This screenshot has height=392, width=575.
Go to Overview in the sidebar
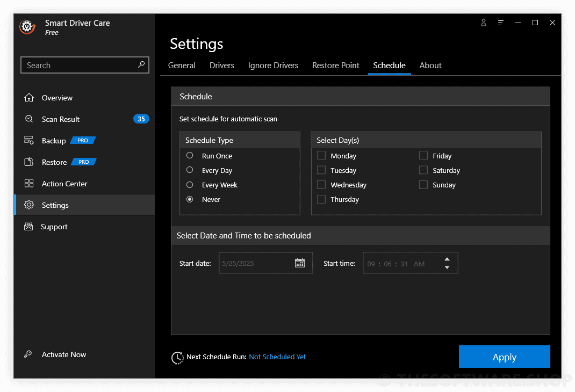pos(84,97)
